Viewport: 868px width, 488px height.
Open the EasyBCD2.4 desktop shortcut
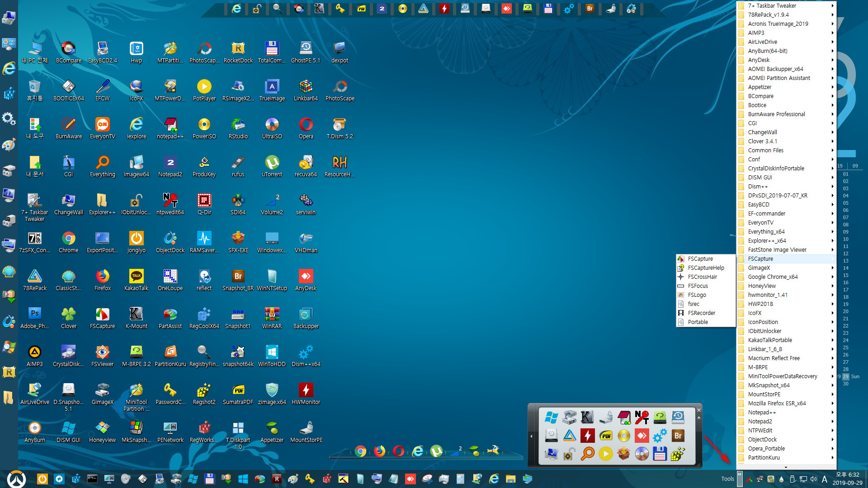click(103, 52)
